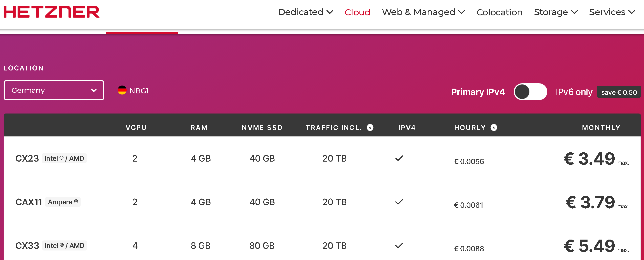Click the save € 0.50 badge
Image resolution: width=644 pixels, height=260 pixels.
point(619,92)
